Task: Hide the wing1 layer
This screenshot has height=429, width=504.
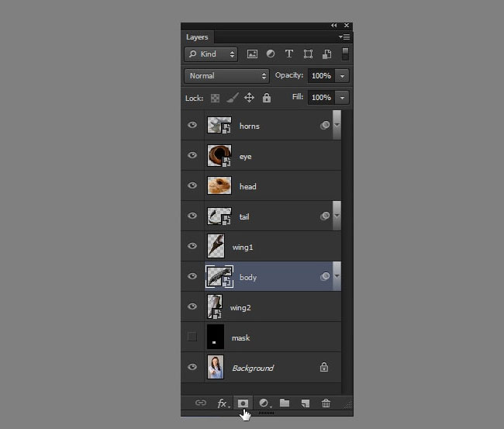Action: pos(192,246)
